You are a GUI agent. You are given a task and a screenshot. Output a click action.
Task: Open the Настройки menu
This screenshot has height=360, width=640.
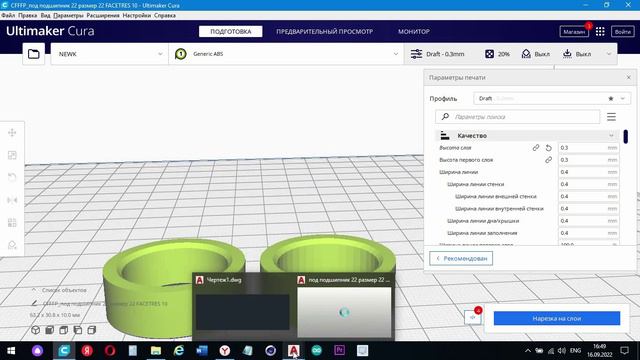[136, 16]
